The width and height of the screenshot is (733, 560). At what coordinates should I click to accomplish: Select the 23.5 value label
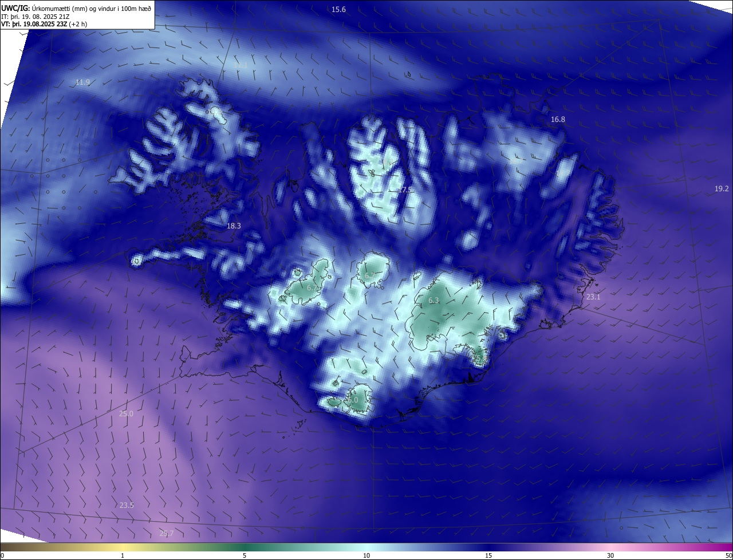pyautogui.click(x=127, y=506)
